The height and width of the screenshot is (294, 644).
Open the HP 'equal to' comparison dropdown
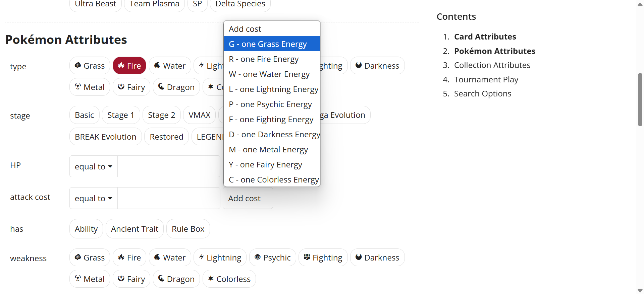(x=94, y=166)
